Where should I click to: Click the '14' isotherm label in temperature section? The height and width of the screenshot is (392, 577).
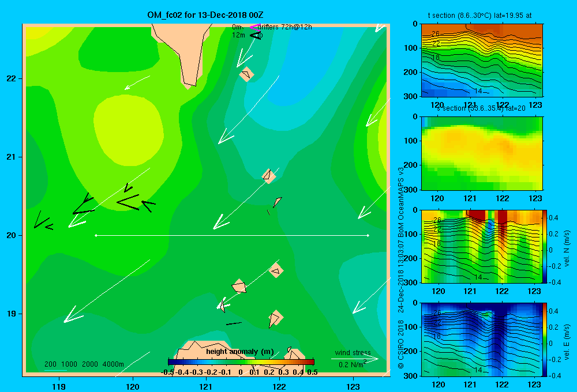[478, 91]
